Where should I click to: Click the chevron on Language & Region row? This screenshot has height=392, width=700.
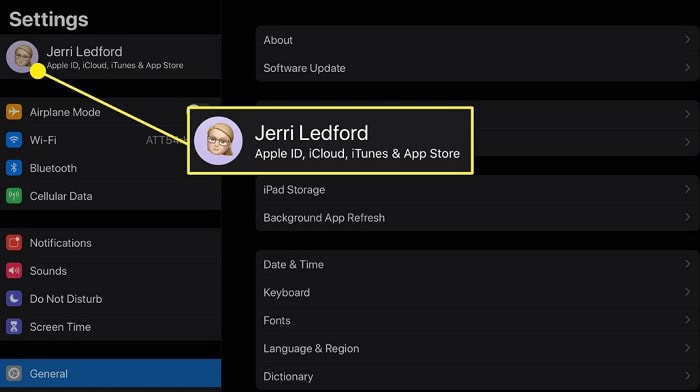pyautogui.click(x=688, y=348)
